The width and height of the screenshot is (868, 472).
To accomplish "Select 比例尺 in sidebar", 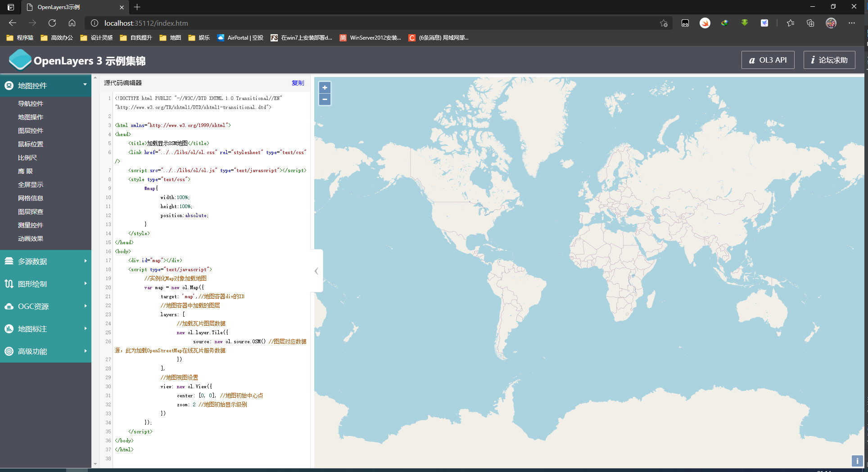I will tap(27, 158).
